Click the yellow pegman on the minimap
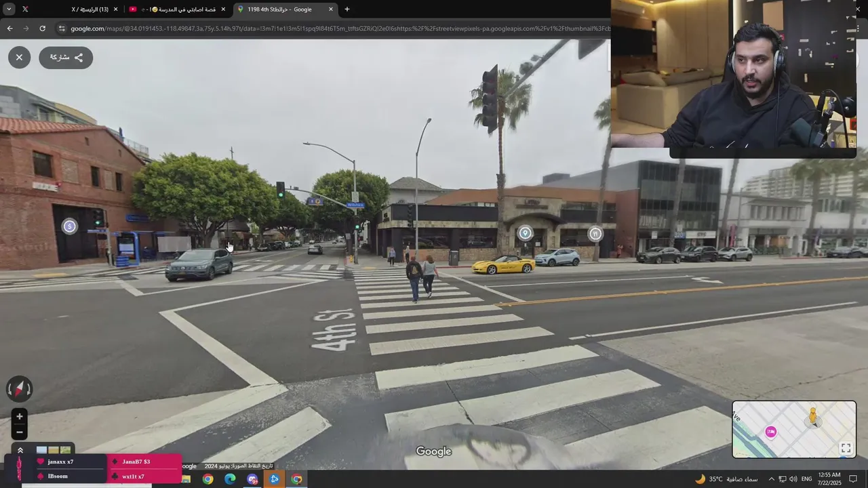This screenshot has height=488, width=868. [812, 416]
